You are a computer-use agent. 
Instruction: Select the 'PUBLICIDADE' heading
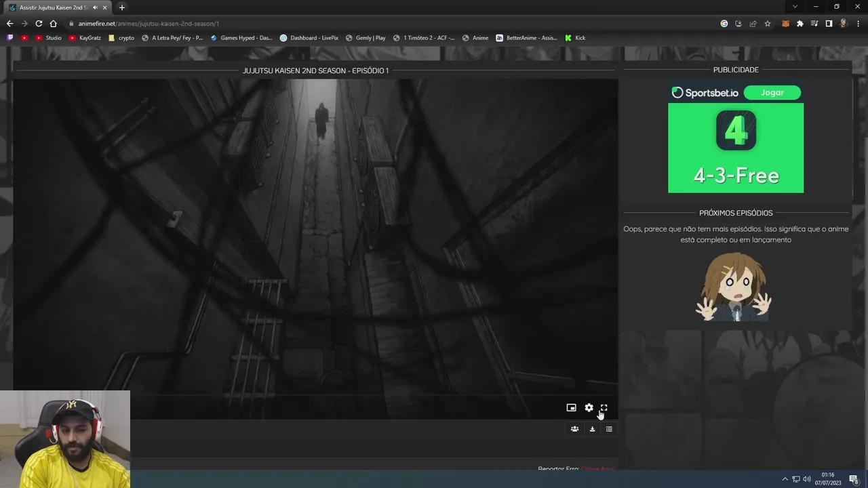pos(736,70)
